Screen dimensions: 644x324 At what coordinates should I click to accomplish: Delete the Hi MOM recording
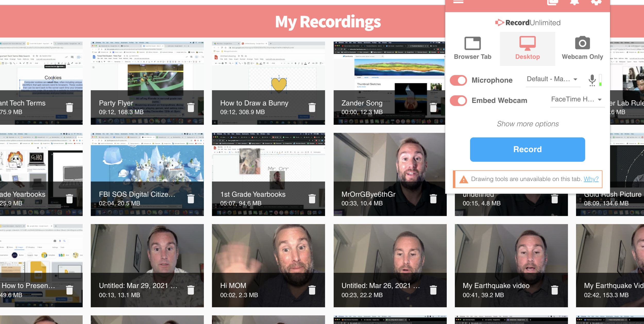312,290
